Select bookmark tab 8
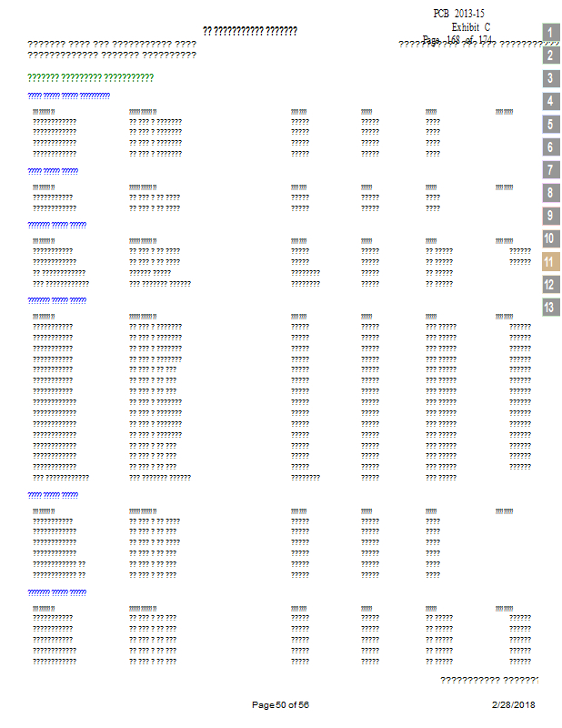 (549, 193)
